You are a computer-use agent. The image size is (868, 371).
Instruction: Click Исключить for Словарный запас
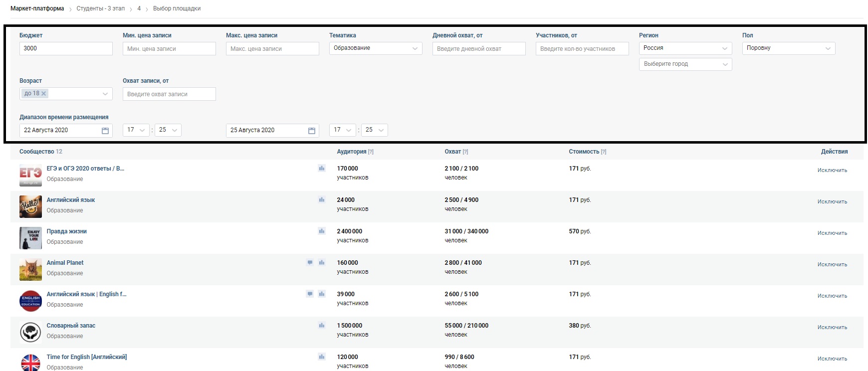832,327
